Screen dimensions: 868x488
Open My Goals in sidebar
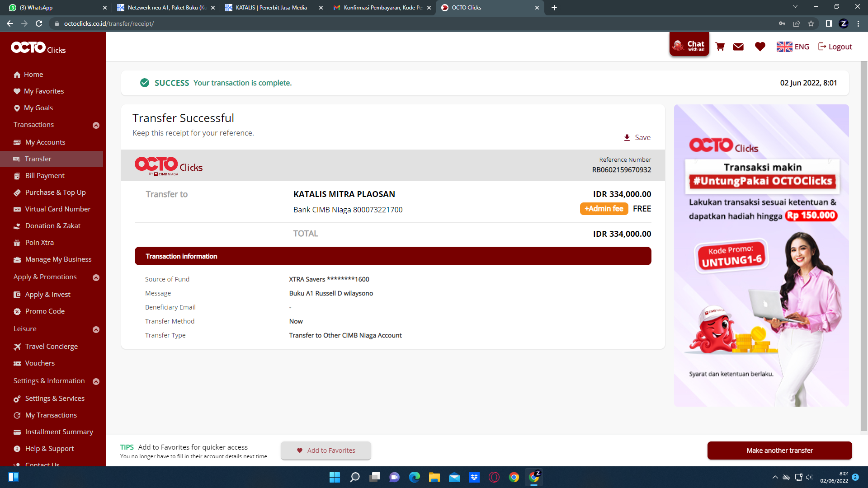pos(33,108)
